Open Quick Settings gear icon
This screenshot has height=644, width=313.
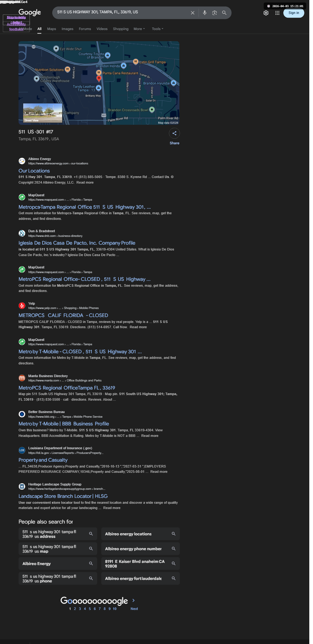266,13
